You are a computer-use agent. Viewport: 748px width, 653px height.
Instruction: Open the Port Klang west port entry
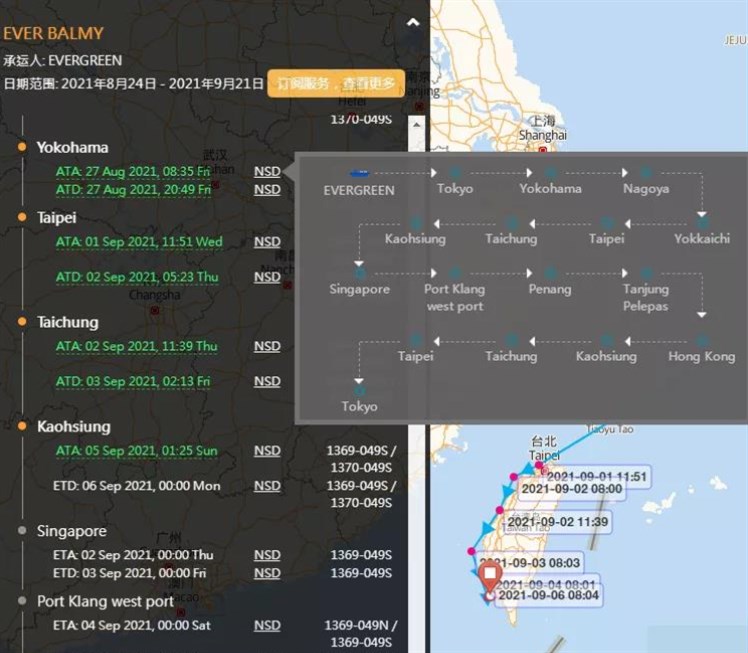point(105,601)
